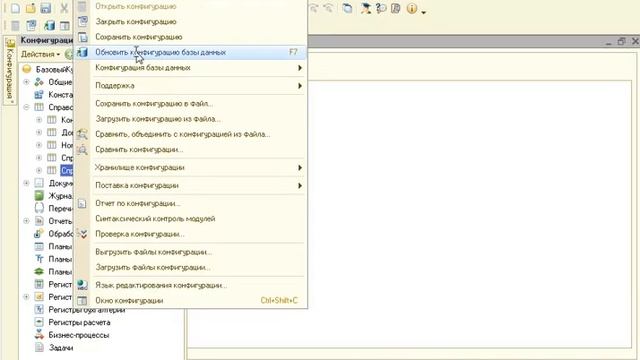Click the 'Регистры расчета' node icon
The image size is (640, 360).
tap(39, 322)
